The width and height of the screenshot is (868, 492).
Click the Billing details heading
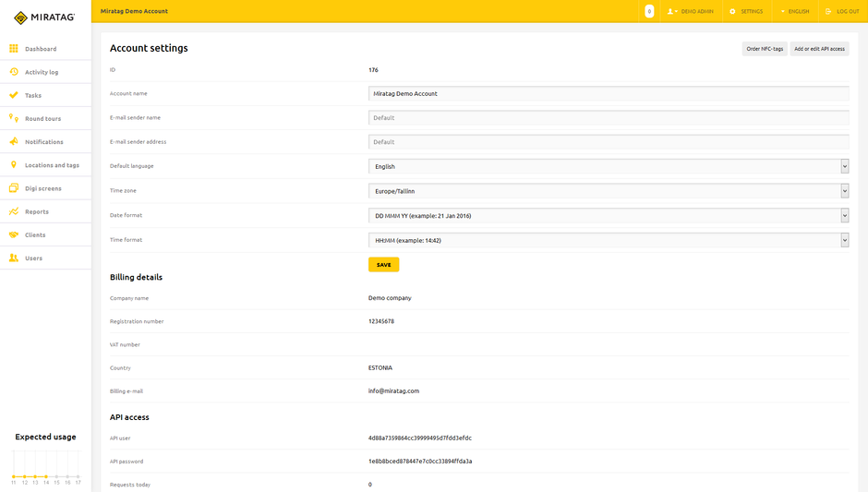click(136, 277)
